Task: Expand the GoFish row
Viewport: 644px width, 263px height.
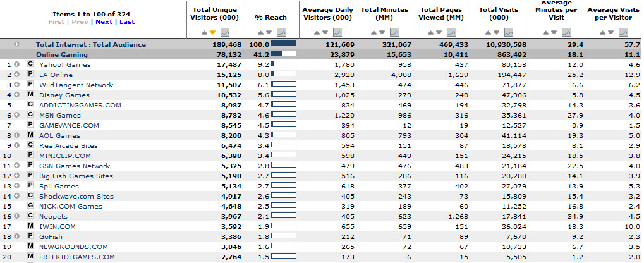Action: click(x=17, y=236)
